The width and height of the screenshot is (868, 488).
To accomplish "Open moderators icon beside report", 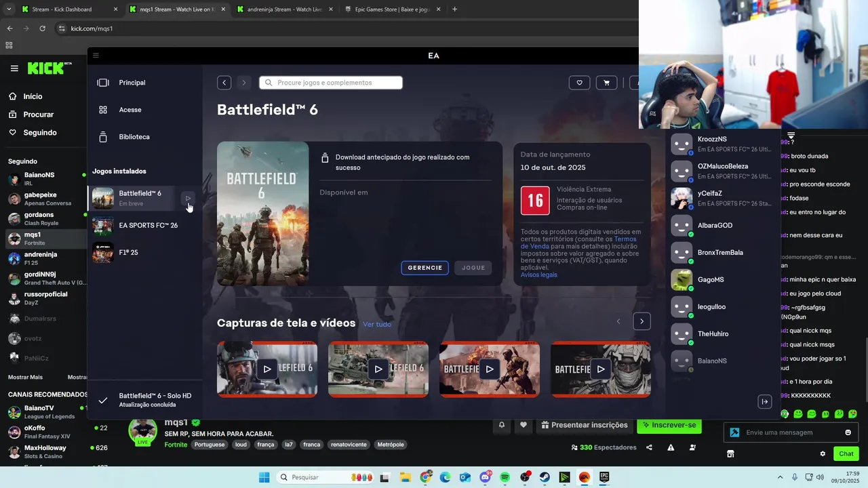I will click(692, 447).
